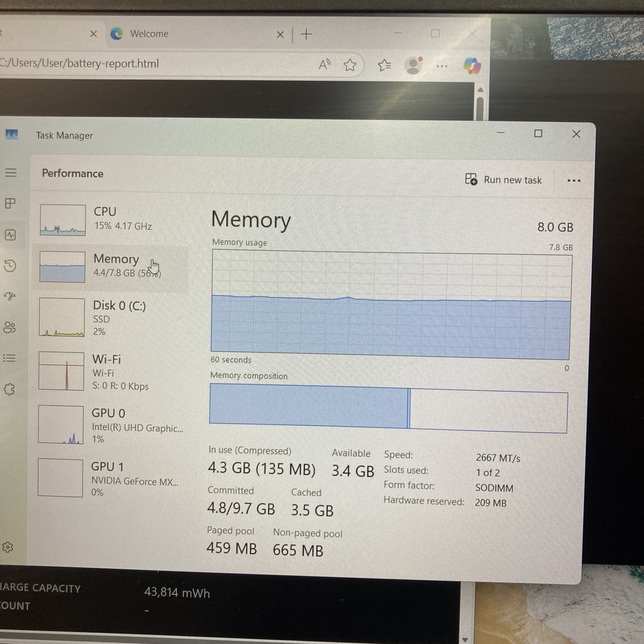Click 3.4 GB available value
The image size is (644, 644).
pos(353,471)
